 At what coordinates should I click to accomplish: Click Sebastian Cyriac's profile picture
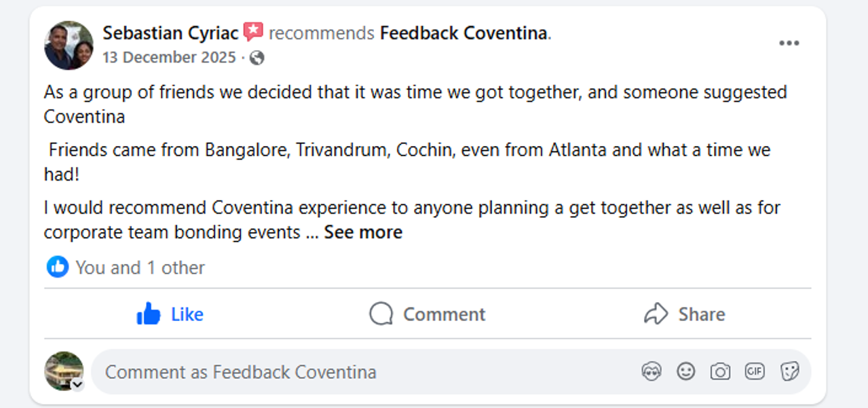point(69,45)
